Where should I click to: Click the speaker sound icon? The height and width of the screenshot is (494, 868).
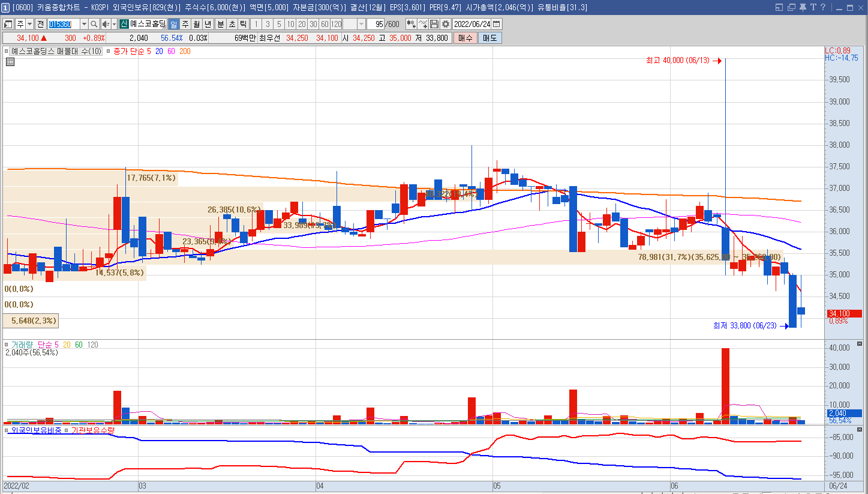pos(106,24)
